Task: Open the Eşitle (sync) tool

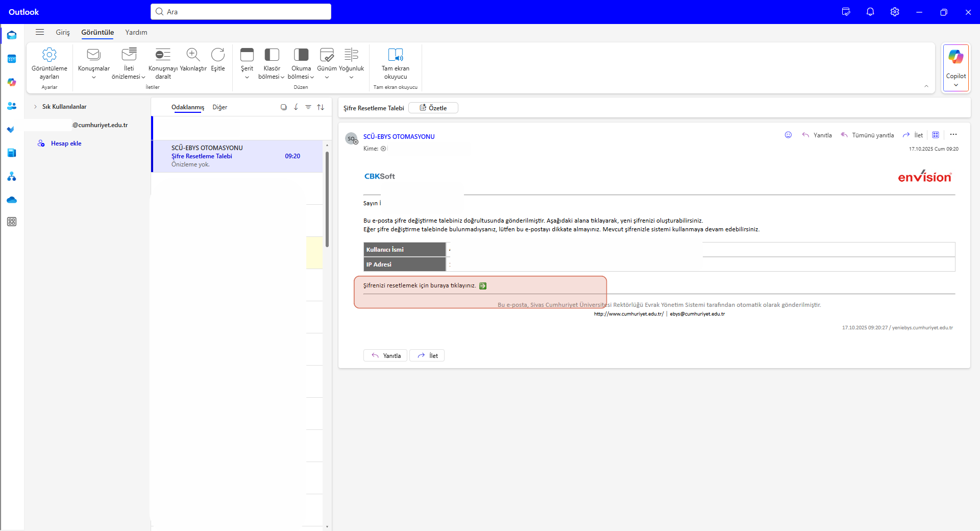Action: pyautogui.click(x=217, y=61)
